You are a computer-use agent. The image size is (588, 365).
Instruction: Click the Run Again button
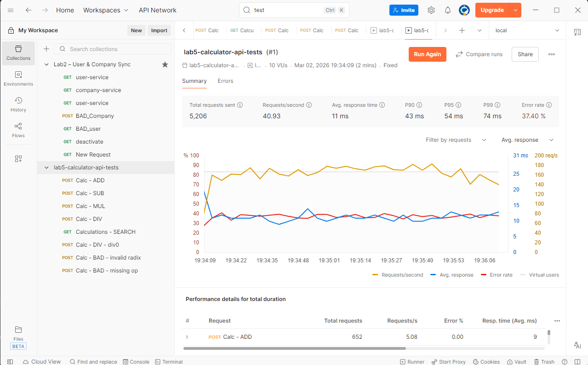click(427, 54)
